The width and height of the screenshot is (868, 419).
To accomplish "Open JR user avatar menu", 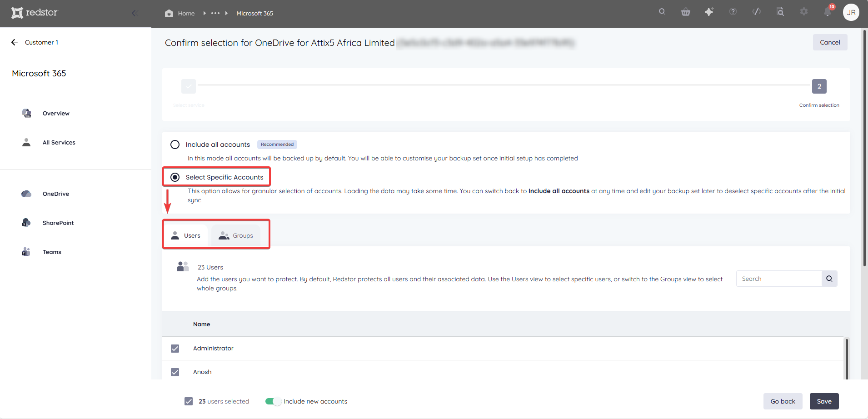I will point(851,13).
